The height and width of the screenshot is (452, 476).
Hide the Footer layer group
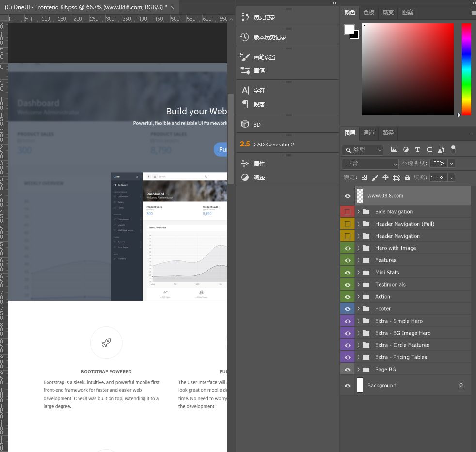click(347, 309)
